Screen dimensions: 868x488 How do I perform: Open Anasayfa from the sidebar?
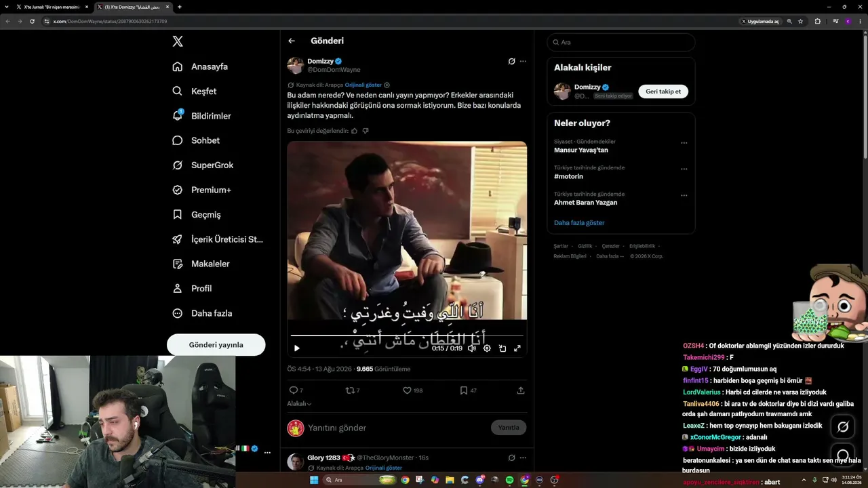200,66
